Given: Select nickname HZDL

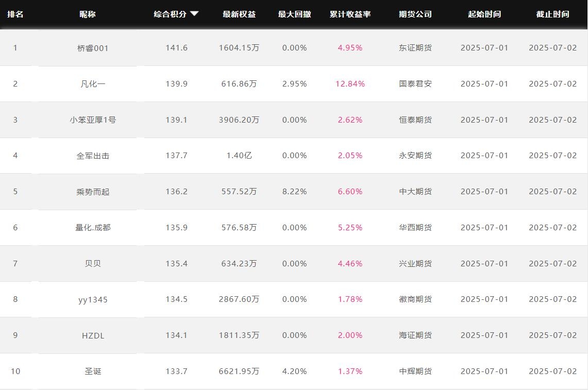Looking at the screenshot, I should pos(93,335).
